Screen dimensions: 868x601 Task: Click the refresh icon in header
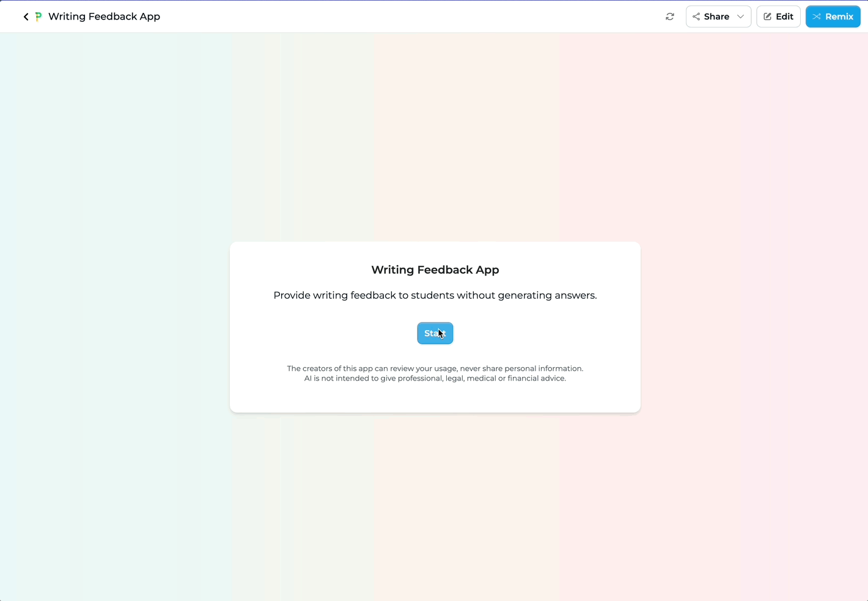pyautogui.click(x=670, y=16)
